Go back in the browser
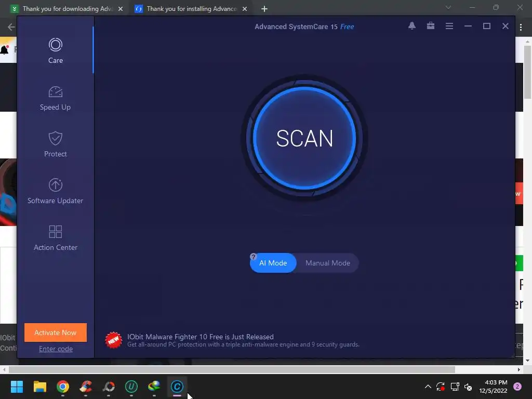This screenshot has width=532, height=399. pos(11,27)
